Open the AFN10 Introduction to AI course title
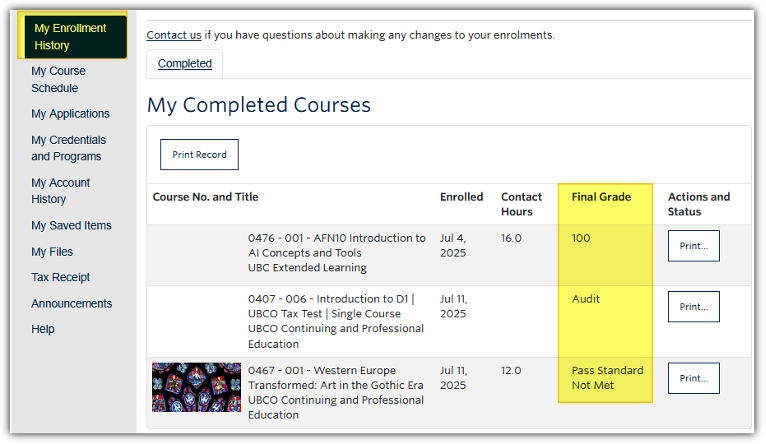 [x=336, y=246]
